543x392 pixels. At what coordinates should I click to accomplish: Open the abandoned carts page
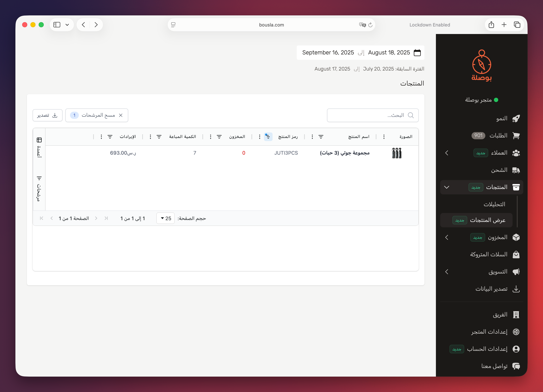point(488,254)
